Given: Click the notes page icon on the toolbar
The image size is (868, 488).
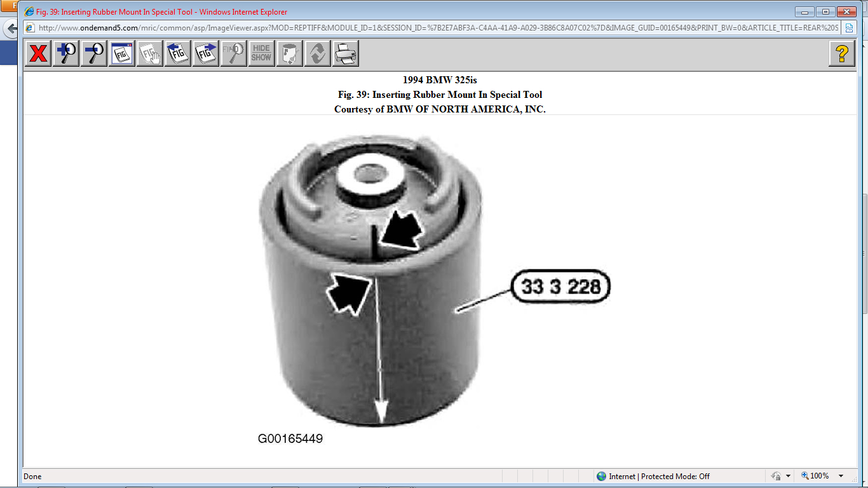Looking at the screenshot, I should (289, 53).
